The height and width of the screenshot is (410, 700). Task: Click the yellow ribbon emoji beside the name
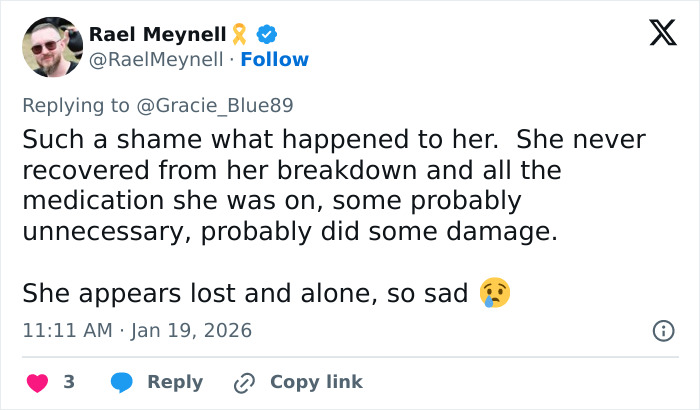click(240, 35)
